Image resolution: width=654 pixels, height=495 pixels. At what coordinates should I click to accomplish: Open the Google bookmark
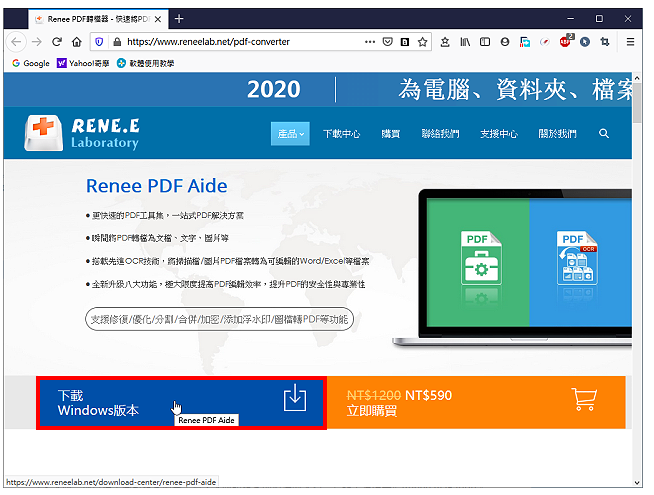(31, 63)
